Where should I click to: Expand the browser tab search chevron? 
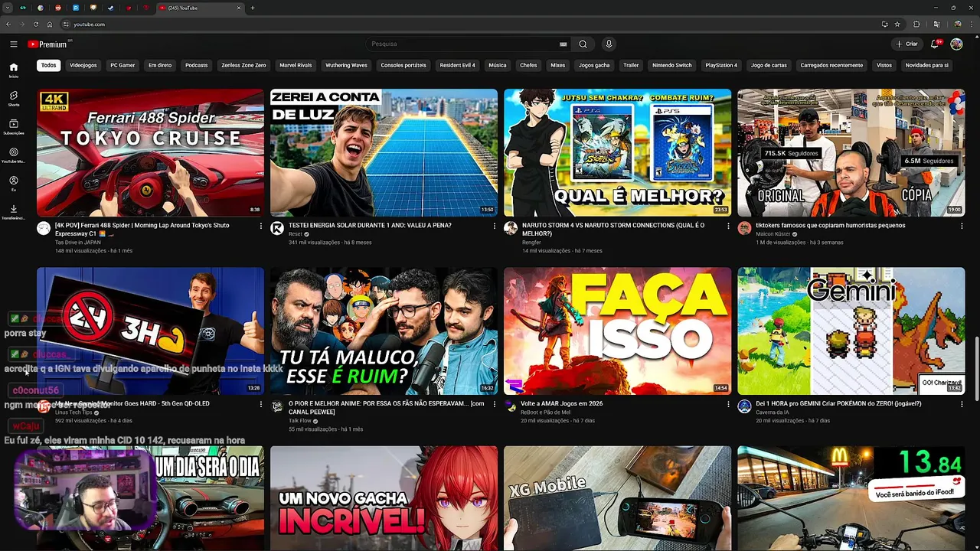pos(8,8)
